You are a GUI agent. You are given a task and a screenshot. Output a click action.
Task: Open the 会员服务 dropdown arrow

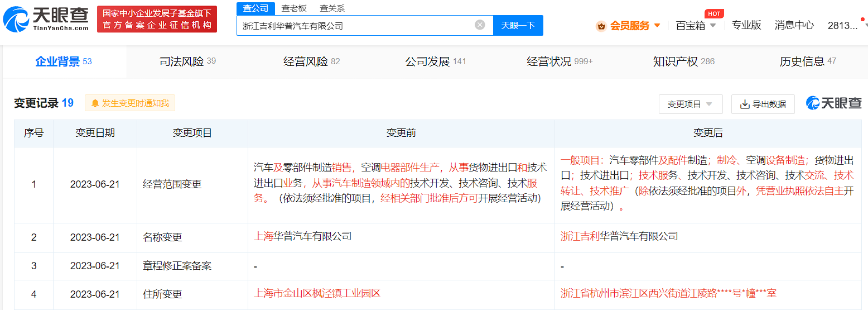pos(657,26)
